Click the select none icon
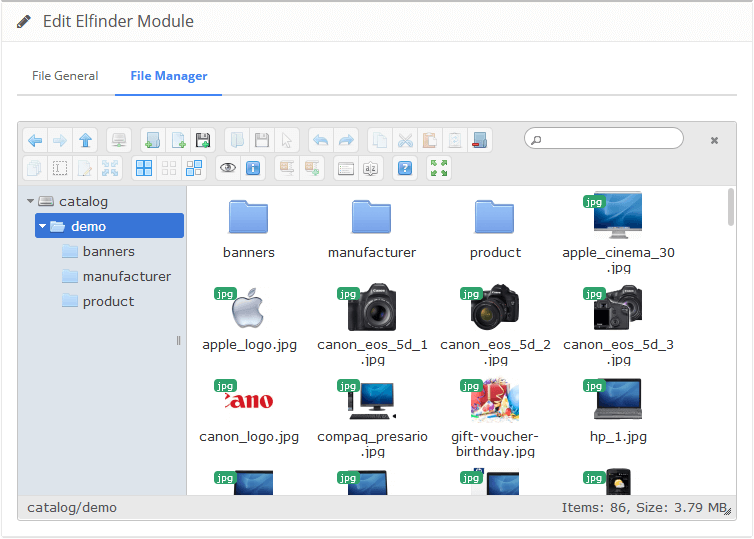The height and width of the screenshot is (539, 754). [169, 168]
